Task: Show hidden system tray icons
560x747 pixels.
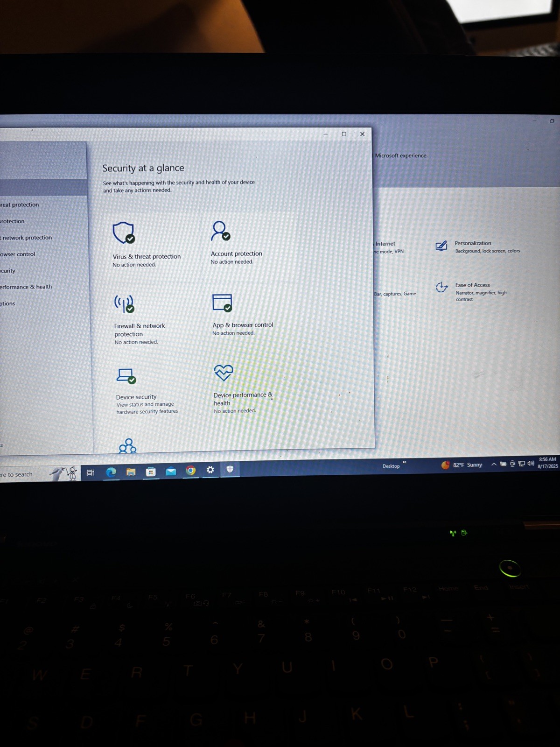Action: pos(494,464)
